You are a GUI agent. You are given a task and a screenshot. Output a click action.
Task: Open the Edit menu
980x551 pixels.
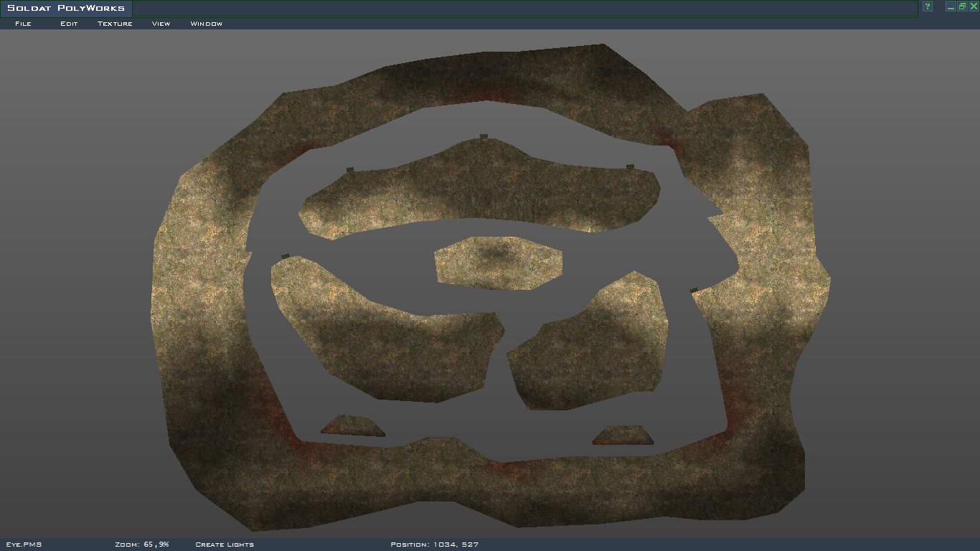tap(69, 24)
